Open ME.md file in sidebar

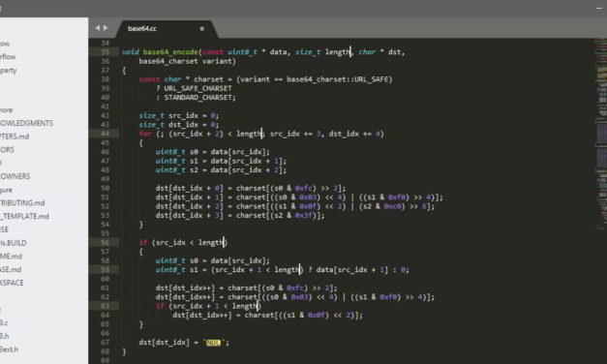pos(11,256)
